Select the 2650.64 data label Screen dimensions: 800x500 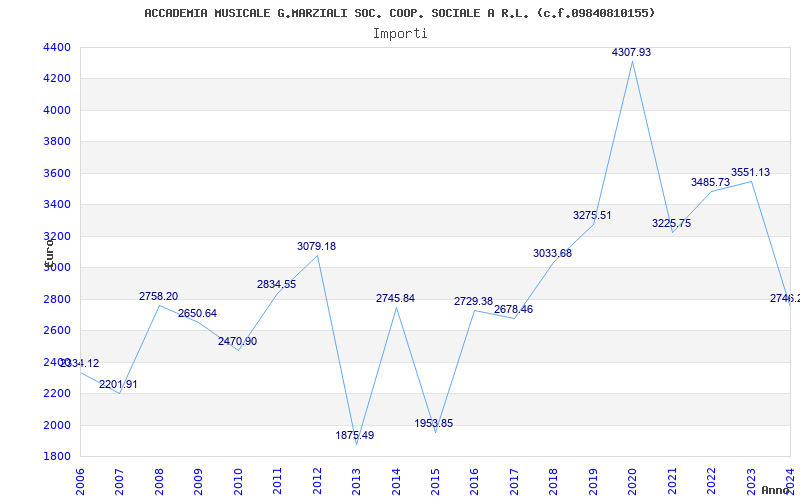pyautogui.click(x=197, y=313)
